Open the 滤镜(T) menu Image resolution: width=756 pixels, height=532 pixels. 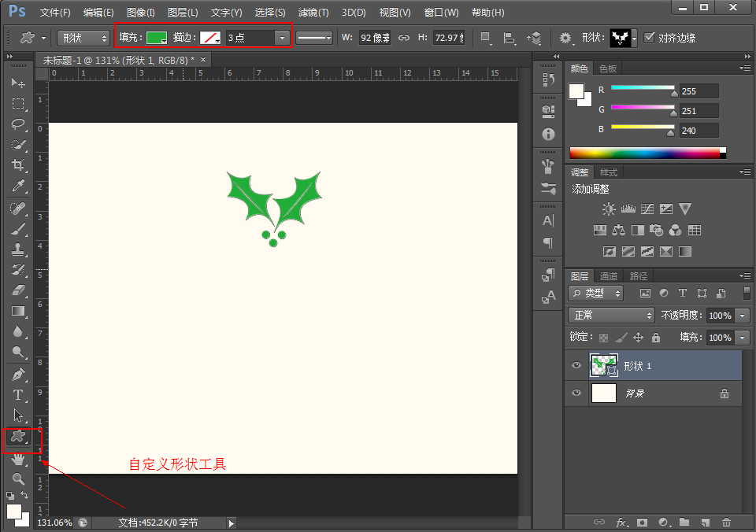313,13
